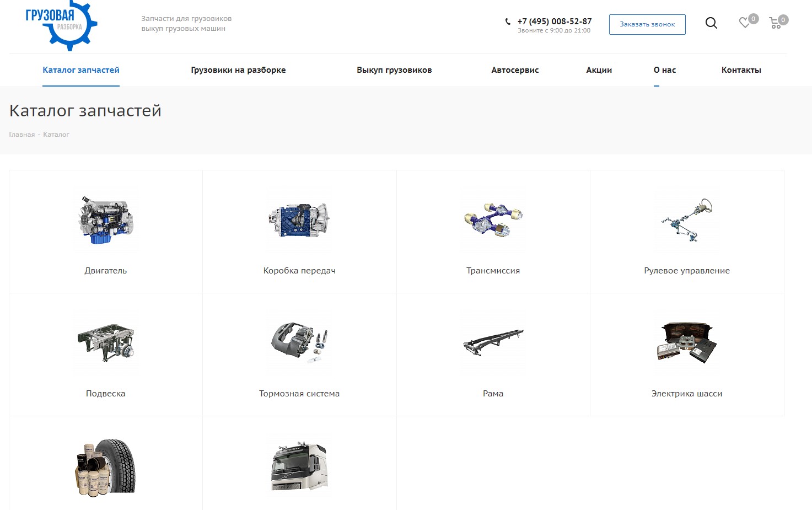The width and height of the screenshot is (812, 510).
Task: Open the gearbox image for Коробка передач
Action: tap(299, 220)
